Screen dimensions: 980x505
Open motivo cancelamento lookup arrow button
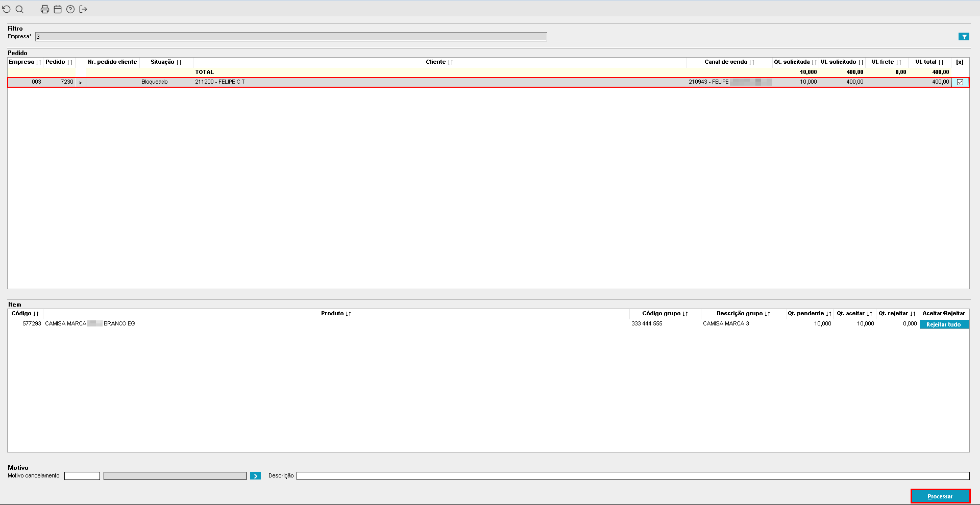point(256,476)
